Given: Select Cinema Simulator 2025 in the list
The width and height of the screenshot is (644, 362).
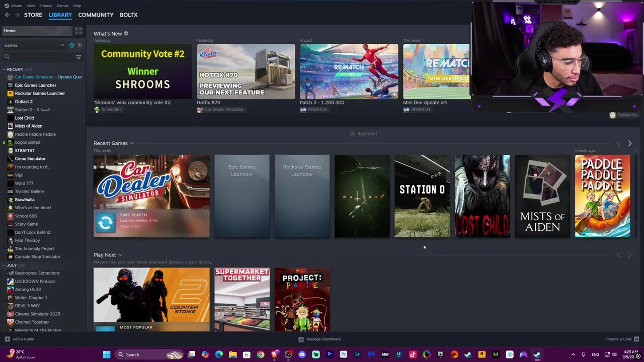Looking at the screenshot, I should 38,314.
